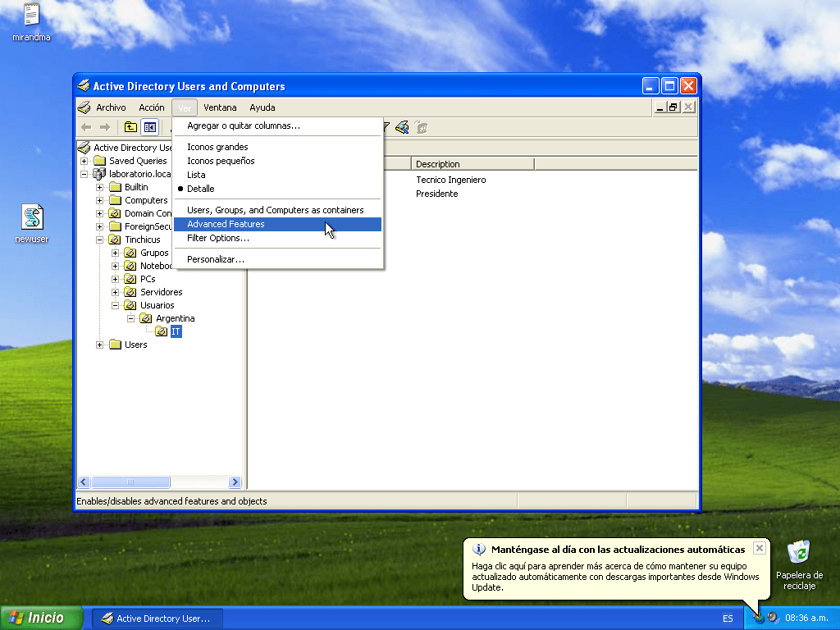Screen dimensions: 840x630
Task: Click the Up one level toolbar icon
Action: [x=130, y=127]
